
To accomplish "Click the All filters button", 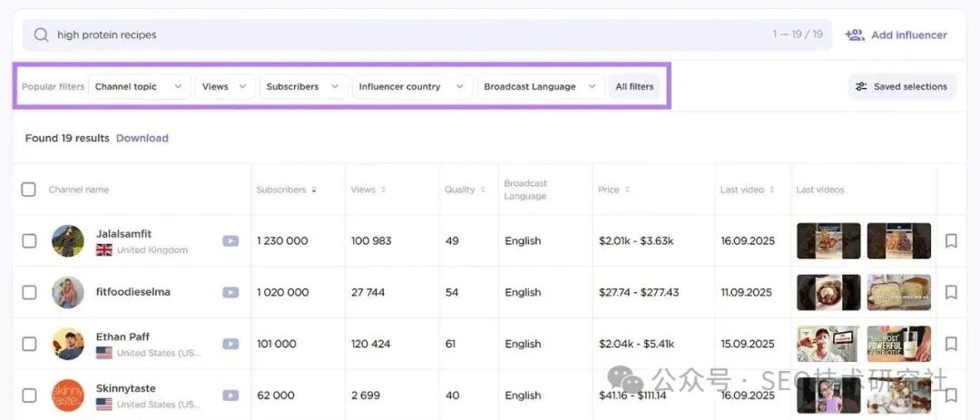I will [x=634, y=87].
